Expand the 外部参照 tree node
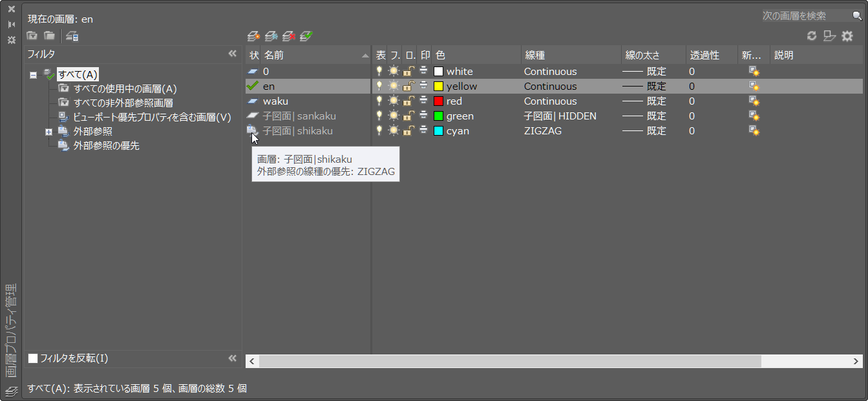The image size is (868, 401). pyautogui.click(x=48, y=131)
